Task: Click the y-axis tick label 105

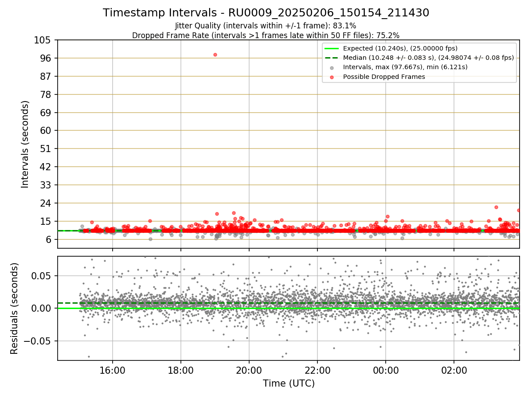Action: click(x=43, y=40)
